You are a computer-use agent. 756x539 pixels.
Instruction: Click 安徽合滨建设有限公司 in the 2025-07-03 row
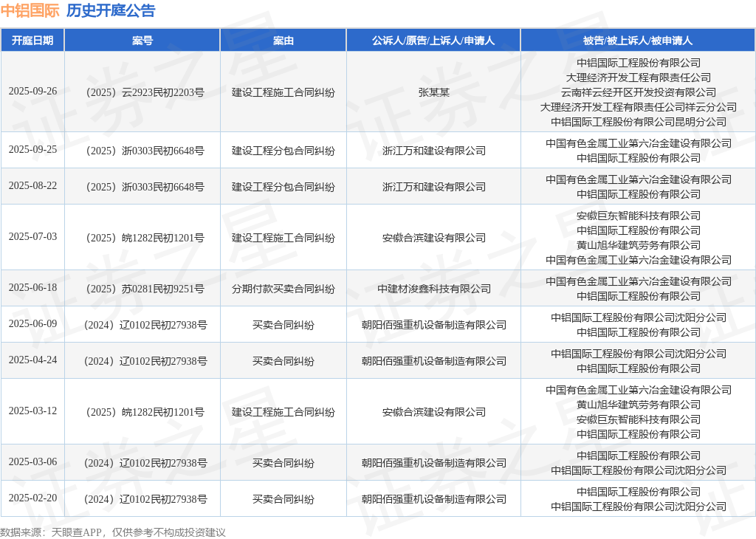(x=433, y=238)
